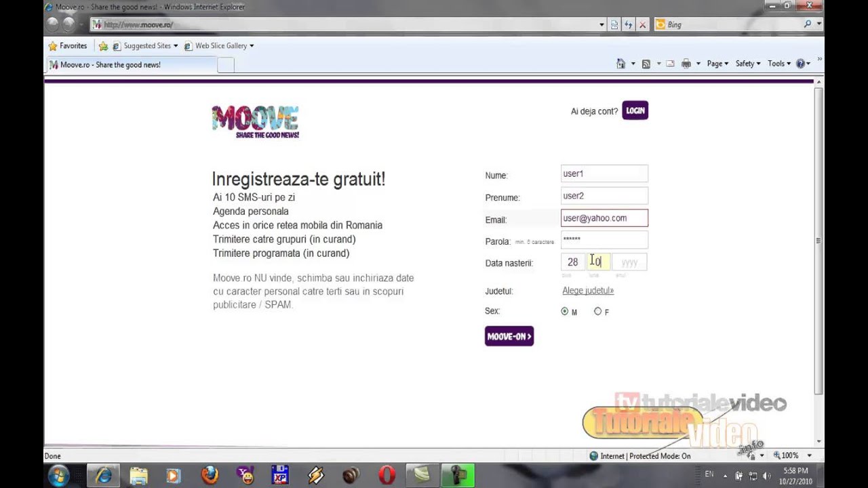Click the yyyy birth year field

(x=629, y=262)
